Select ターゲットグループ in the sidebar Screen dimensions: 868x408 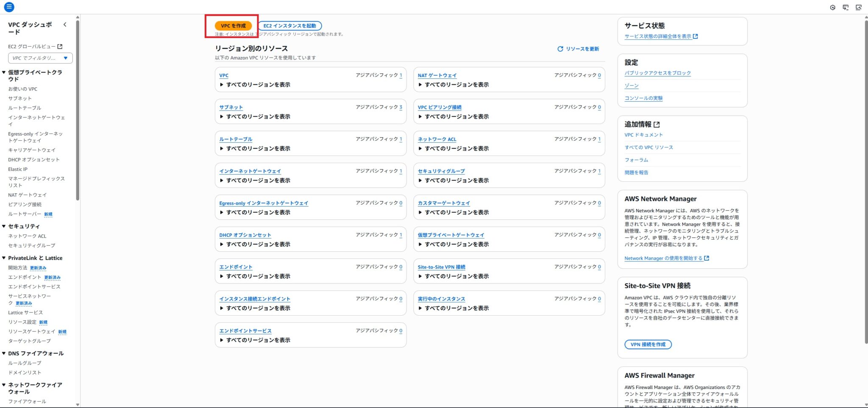pyautogui.click(x=29, y=341)
